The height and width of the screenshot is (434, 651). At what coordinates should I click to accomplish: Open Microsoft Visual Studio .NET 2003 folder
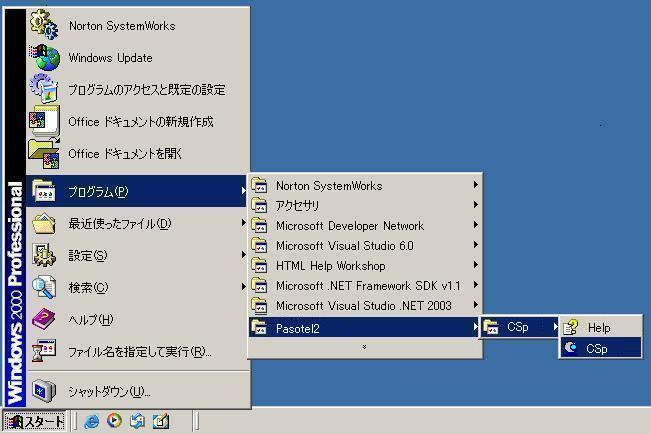pyautogui.click(x=365, y=306)
